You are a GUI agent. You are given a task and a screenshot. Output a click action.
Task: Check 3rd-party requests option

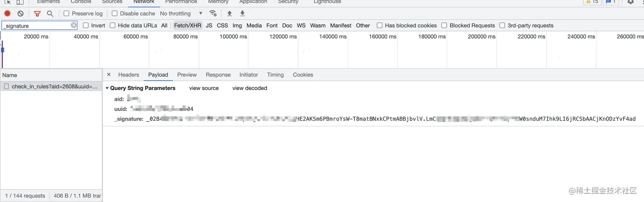pos(503,26)
